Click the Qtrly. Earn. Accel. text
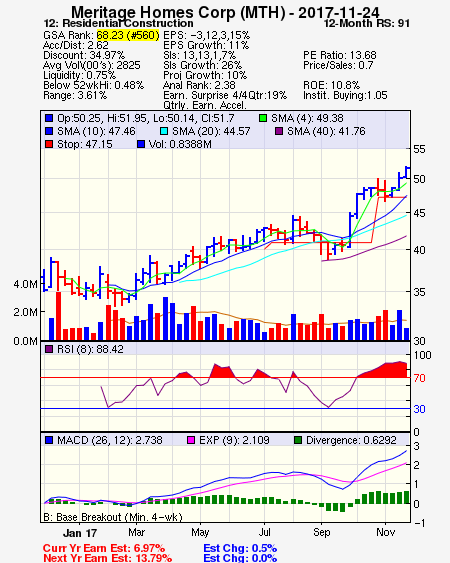 pos(205,105)
